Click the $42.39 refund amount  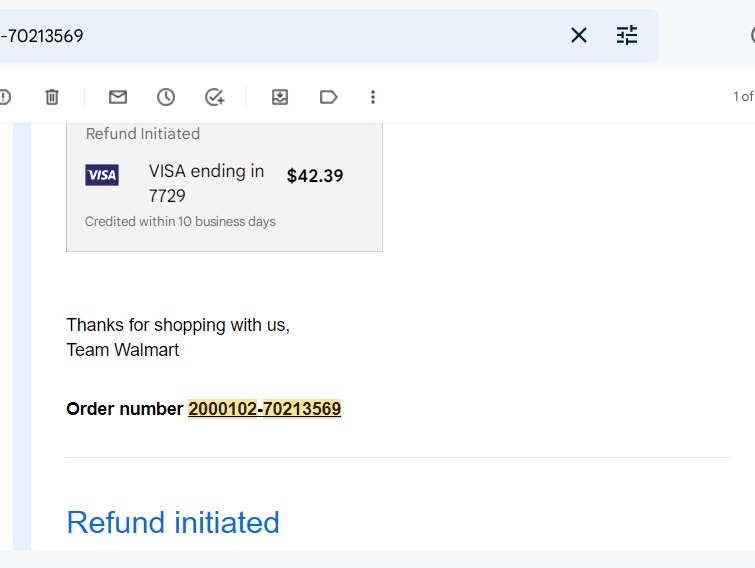coord(315,176)
